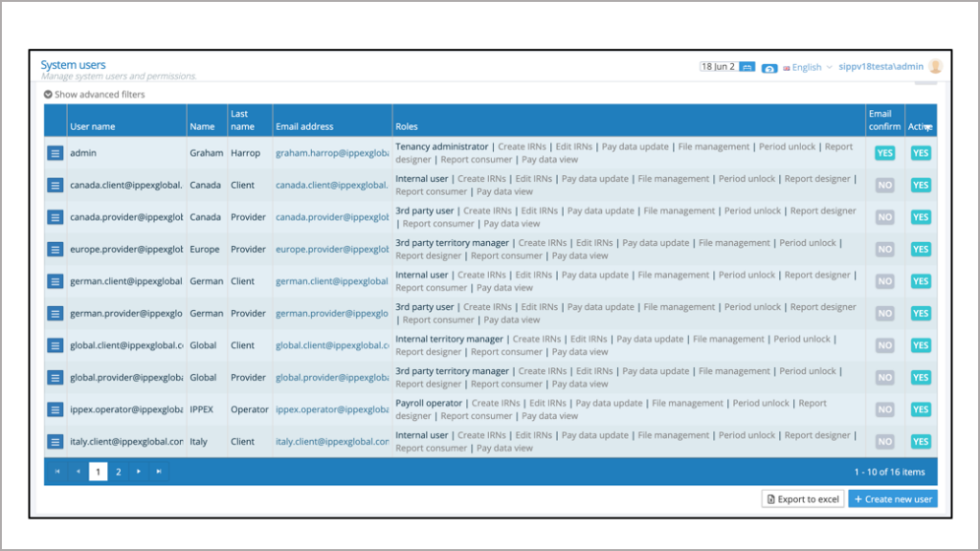This screenshot has height=551, width=980.
Task: Select page 2 in the pager
Action: tap(119, 472)
